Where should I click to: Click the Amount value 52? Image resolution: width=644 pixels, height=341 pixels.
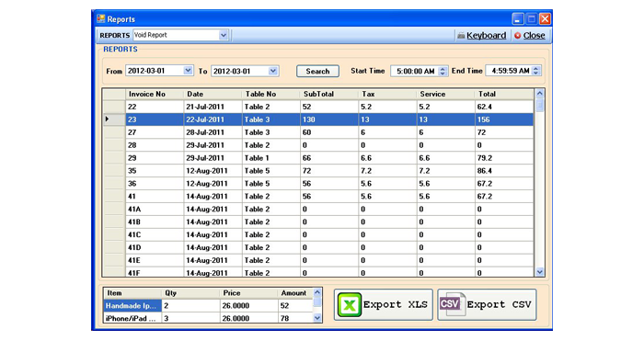coord(284,306)
